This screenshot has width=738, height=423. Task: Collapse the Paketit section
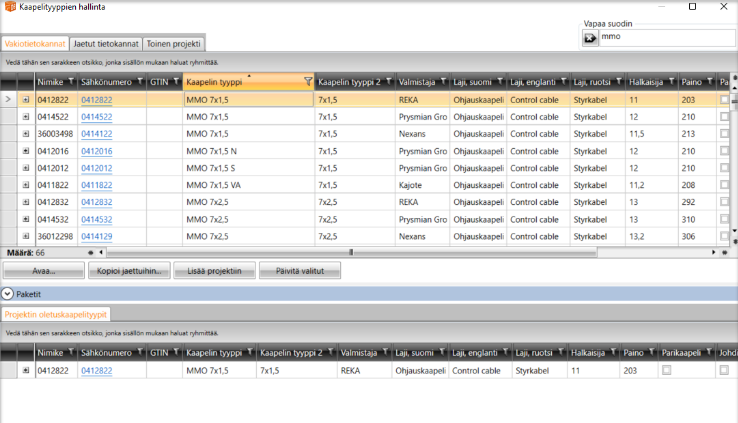pyautogui.click(x=8, y=294)
